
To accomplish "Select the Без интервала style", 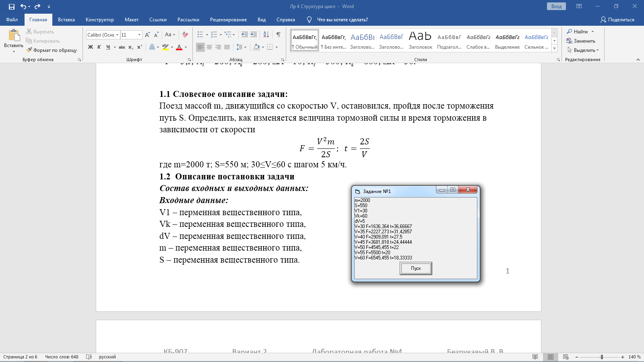I will [x=334, y=41].
